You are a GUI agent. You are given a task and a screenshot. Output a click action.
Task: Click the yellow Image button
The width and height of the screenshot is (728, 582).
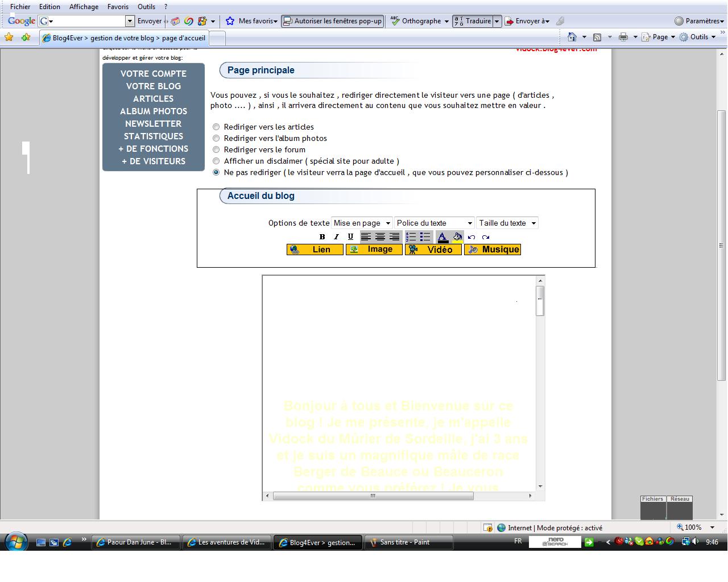374,250
